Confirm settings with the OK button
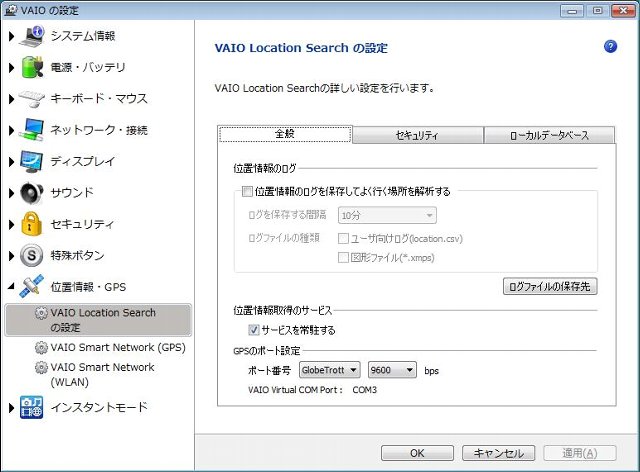This screenshot has height=472, width=640. [x=417, y=453]
